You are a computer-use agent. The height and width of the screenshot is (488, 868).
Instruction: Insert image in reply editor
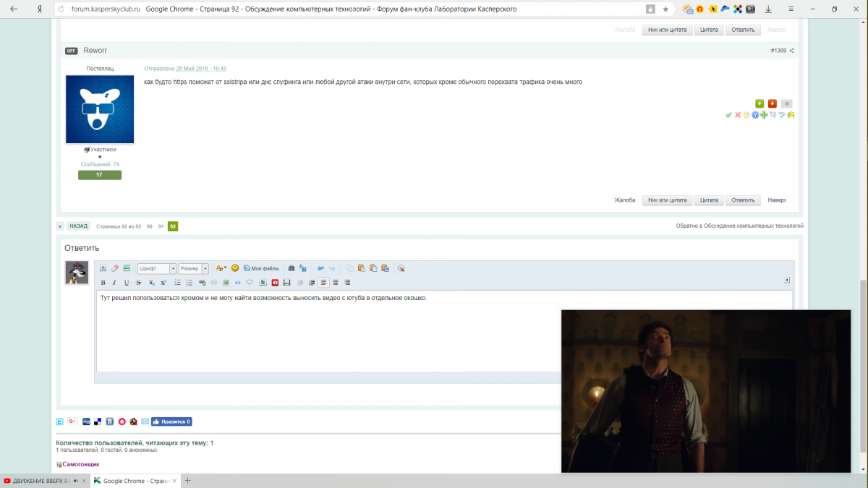click(226, 283)
